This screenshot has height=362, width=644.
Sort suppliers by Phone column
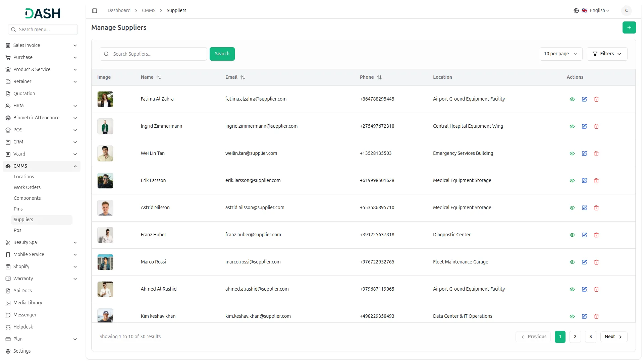[379, 77]
